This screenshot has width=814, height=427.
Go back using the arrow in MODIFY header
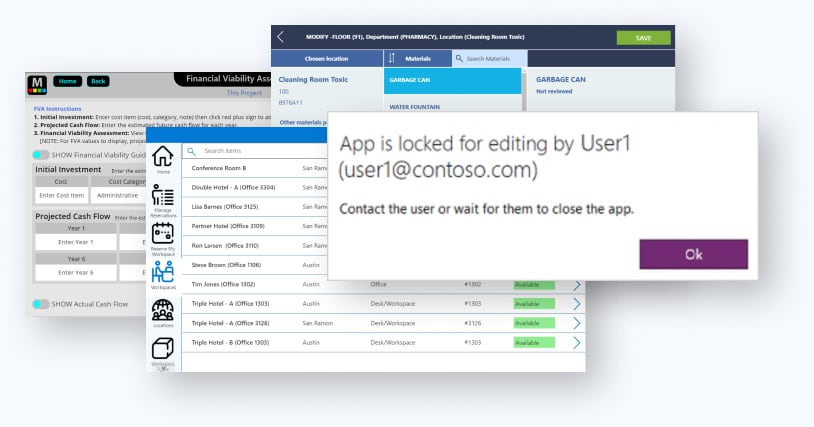[281, 37]
